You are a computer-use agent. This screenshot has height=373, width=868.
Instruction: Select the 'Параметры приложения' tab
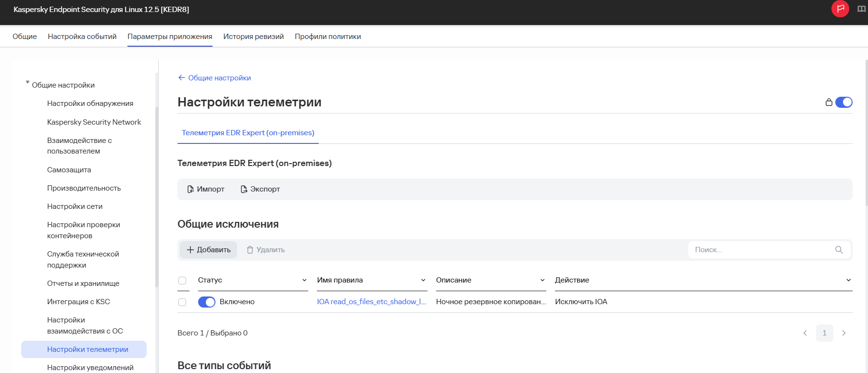[170, 37]
